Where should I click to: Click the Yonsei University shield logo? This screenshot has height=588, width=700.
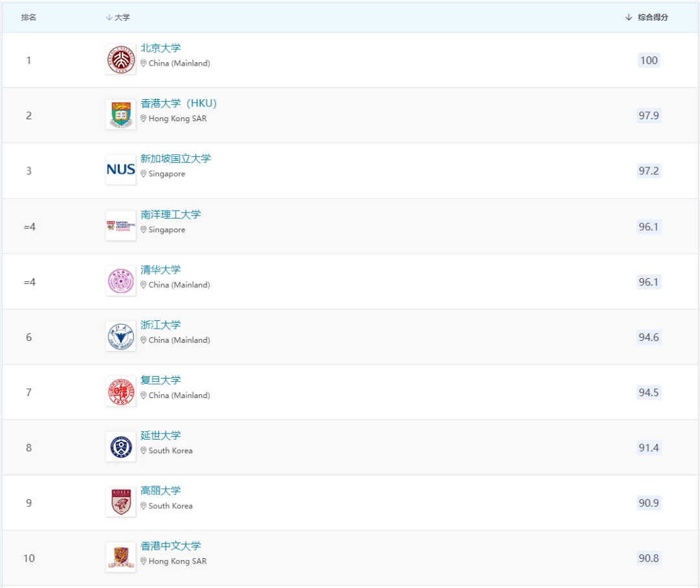tap(121, 447)
